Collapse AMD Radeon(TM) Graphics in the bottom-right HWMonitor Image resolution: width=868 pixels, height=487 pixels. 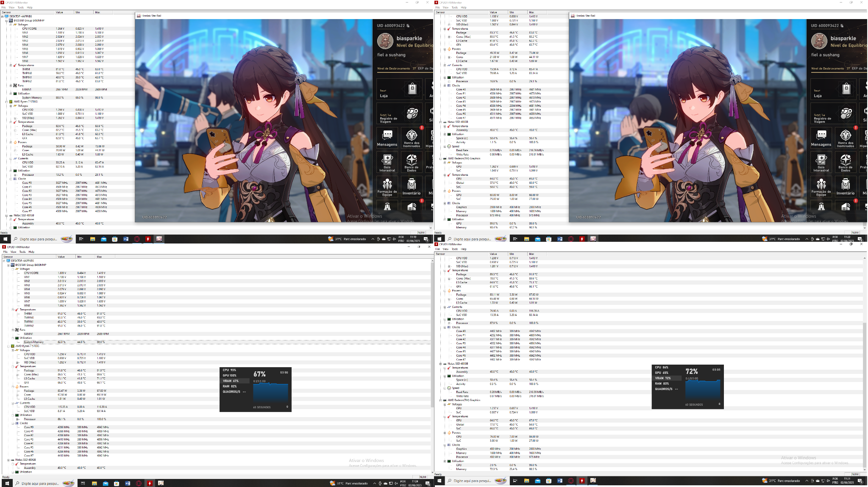(441, 400)
